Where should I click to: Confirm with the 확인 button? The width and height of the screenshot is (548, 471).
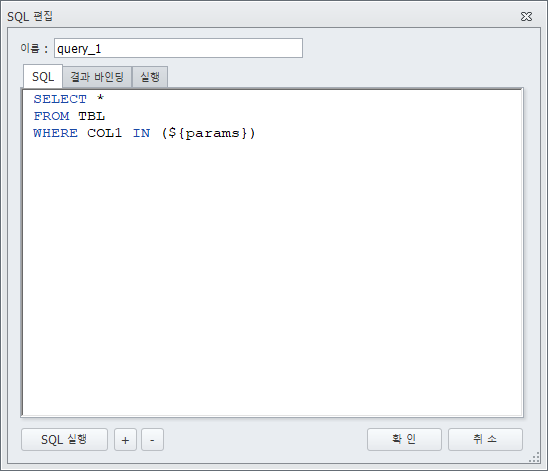coord(404,439)
